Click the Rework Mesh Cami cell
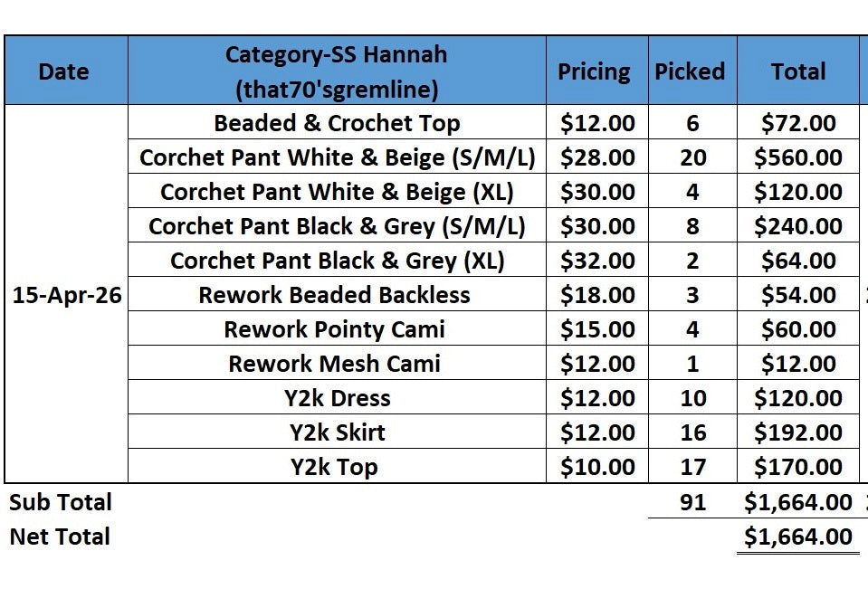 click(337, 363)
